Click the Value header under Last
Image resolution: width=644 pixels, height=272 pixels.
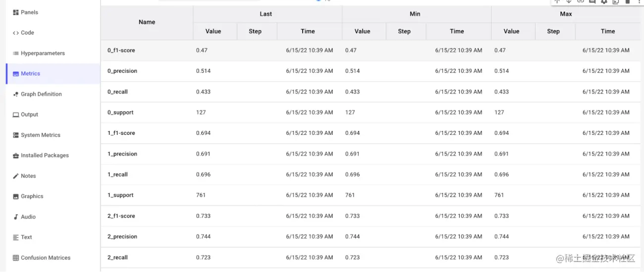(x=213, y=31)
